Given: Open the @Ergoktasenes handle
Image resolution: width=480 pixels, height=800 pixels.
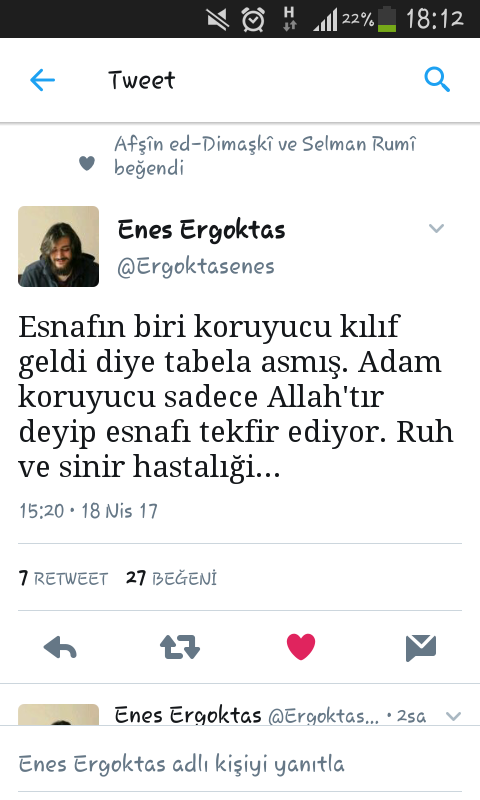Looking at the screenshot, I should [196, 266].
